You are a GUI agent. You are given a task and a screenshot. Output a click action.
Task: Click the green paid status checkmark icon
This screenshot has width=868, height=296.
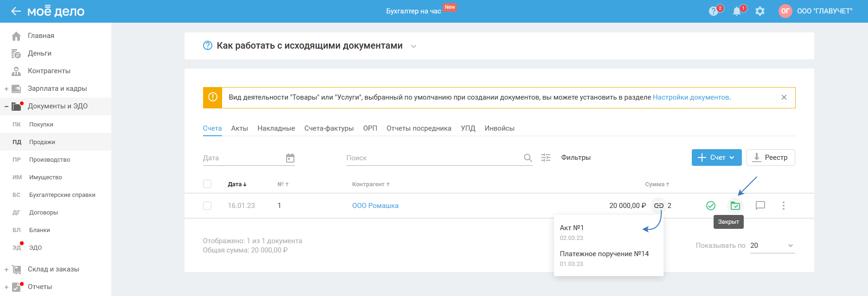click(x=710, y=206)
